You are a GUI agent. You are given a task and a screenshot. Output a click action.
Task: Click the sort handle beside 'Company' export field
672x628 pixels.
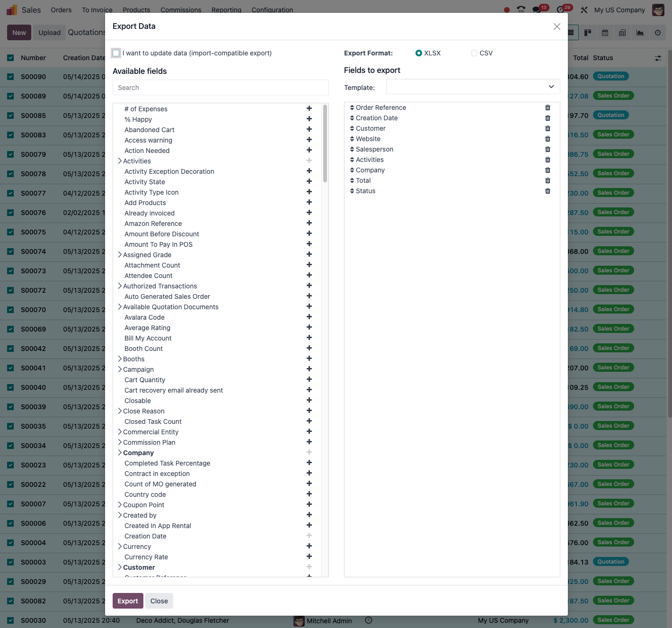[352, 170]
